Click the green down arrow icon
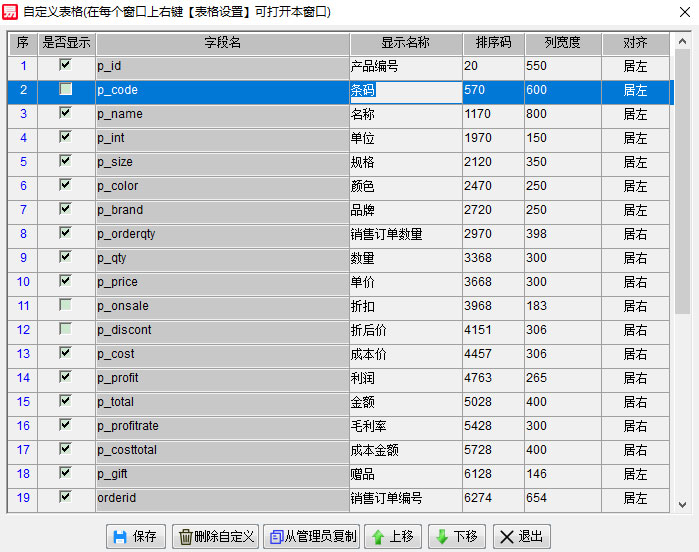Screen dimensions: 699x552 (x=443, y=537)
